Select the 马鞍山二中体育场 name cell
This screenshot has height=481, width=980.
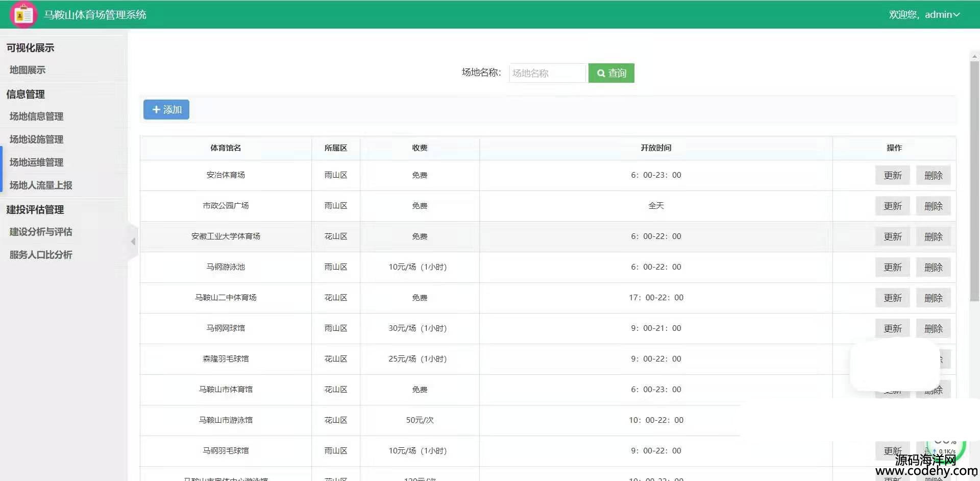[x=226, y=298]
